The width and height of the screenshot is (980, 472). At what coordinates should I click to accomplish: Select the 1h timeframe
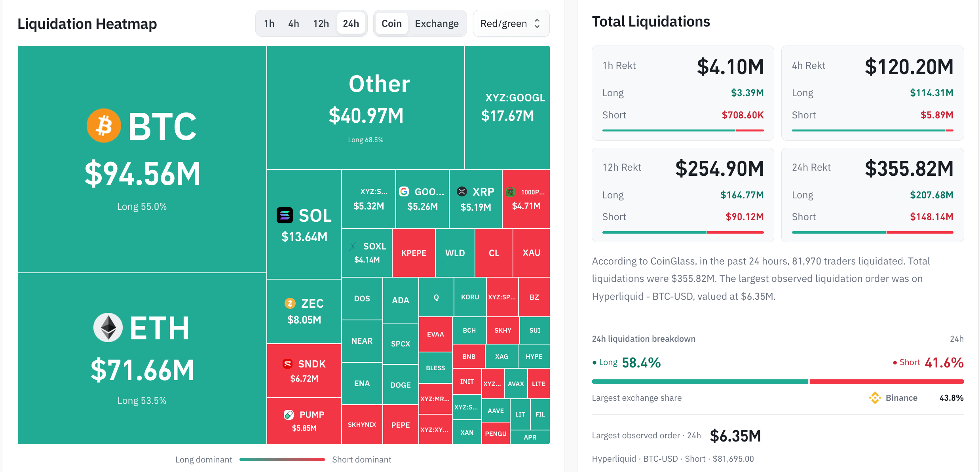[x=269, y=23]
